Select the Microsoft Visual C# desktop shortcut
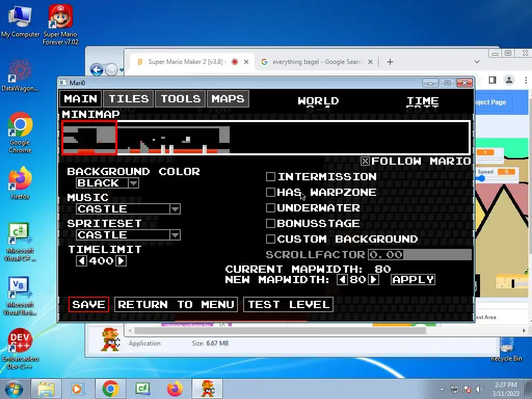 point(20,242)
